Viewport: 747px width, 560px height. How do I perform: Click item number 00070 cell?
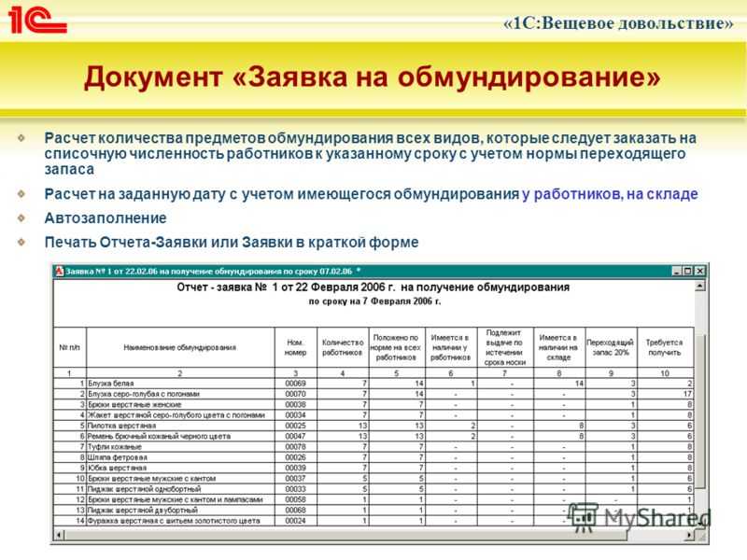coord(295,394)
